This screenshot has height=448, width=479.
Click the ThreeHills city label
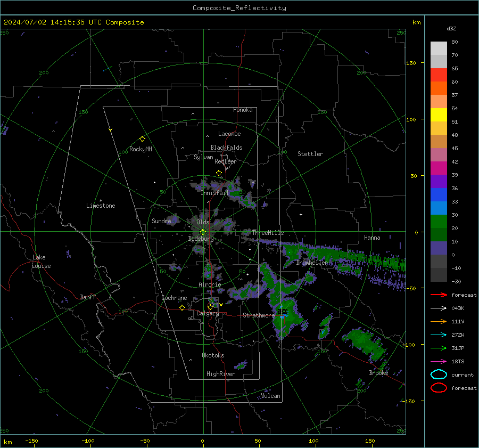268,233
